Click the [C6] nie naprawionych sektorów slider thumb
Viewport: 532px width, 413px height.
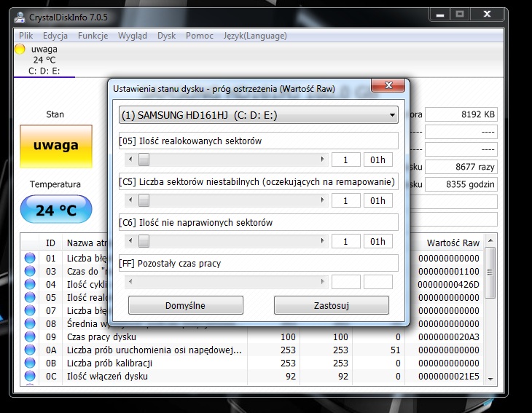point(144,241)
